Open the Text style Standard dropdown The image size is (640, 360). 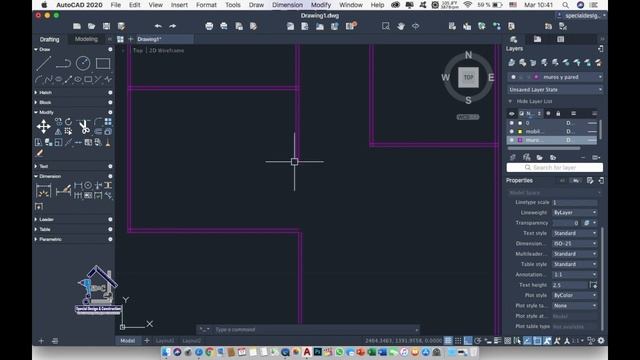tap(574, 233)
